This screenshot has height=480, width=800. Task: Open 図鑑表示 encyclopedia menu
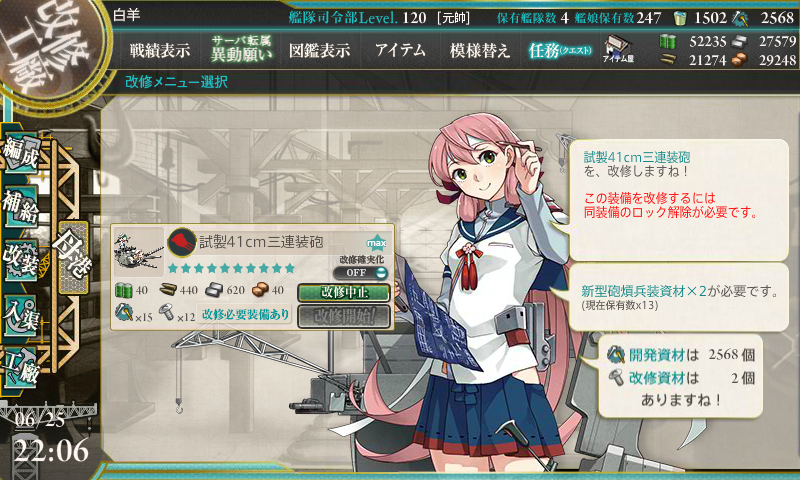click(x=319, y=50)
